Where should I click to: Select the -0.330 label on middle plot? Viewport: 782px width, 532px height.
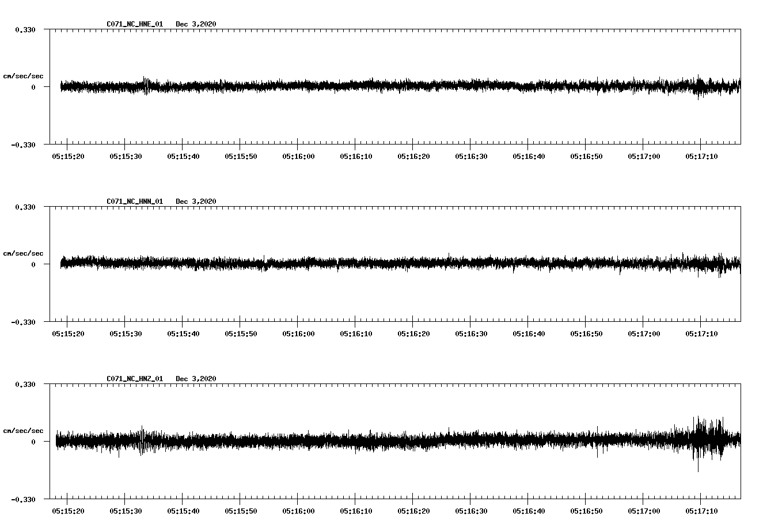pyautogui.click(x=23, y=323)
